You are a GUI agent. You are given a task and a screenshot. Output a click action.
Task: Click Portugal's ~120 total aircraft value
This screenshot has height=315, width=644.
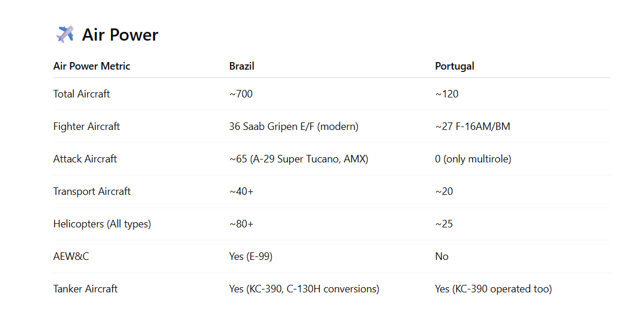(447, 94)
